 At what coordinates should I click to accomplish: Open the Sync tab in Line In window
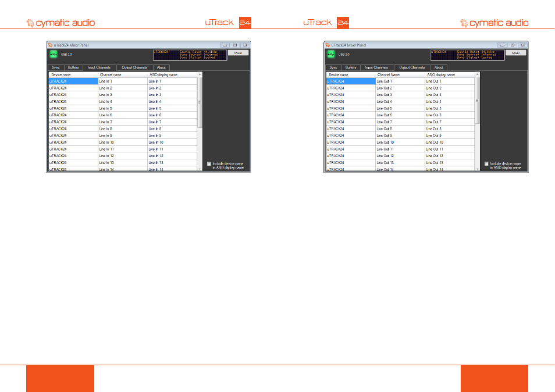[56, 67]
